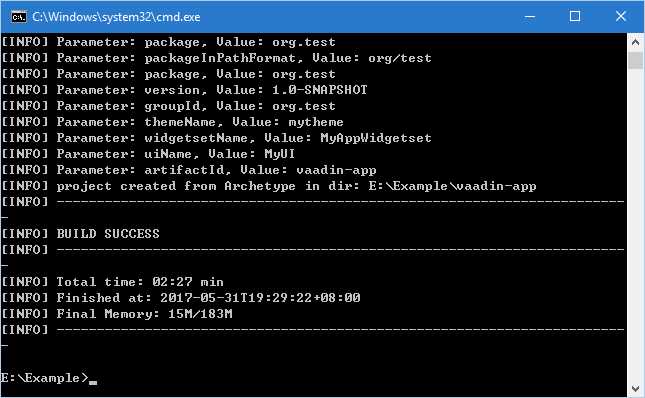The image size is (645, 398).
Task: Click the cmd.exe system menu icon
Action: [19, 17]
